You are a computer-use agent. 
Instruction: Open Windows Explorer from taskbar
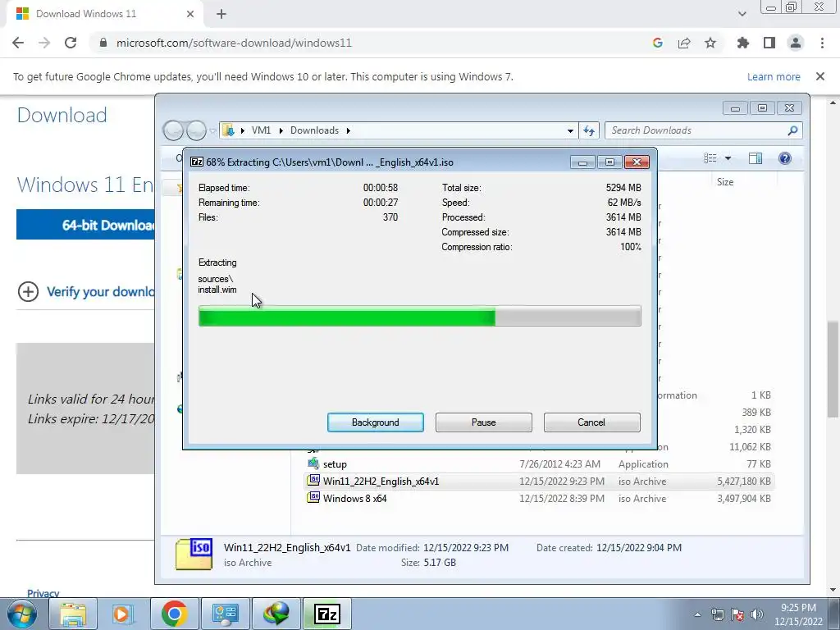[73, 614]
